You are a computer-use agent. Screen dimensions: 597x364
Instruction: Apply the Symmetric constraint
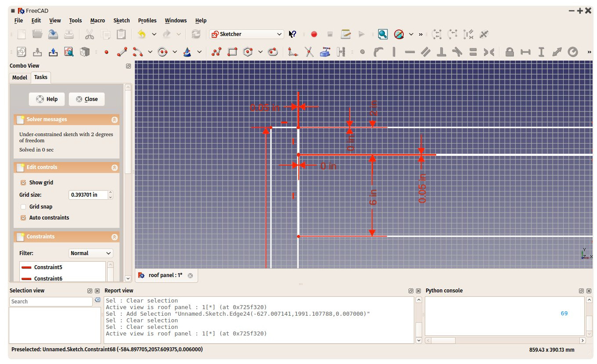(489, 52)
